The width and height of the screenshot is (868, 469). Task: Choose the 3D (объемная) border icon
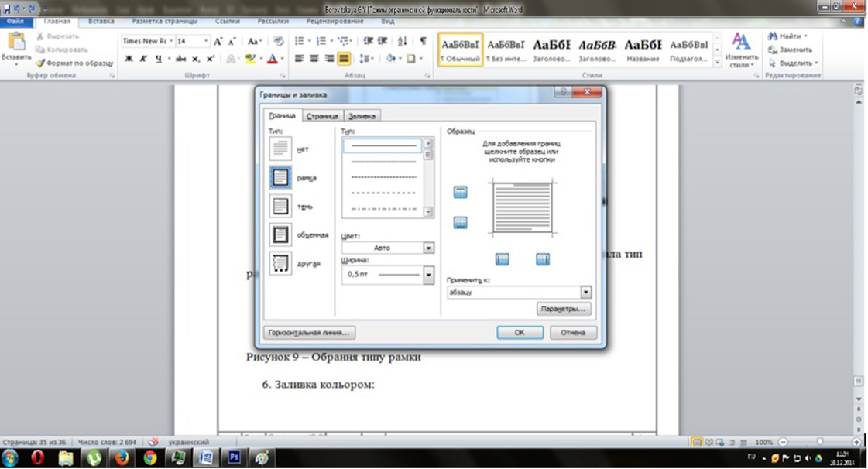pyautogui.click(x=279, y=234)
